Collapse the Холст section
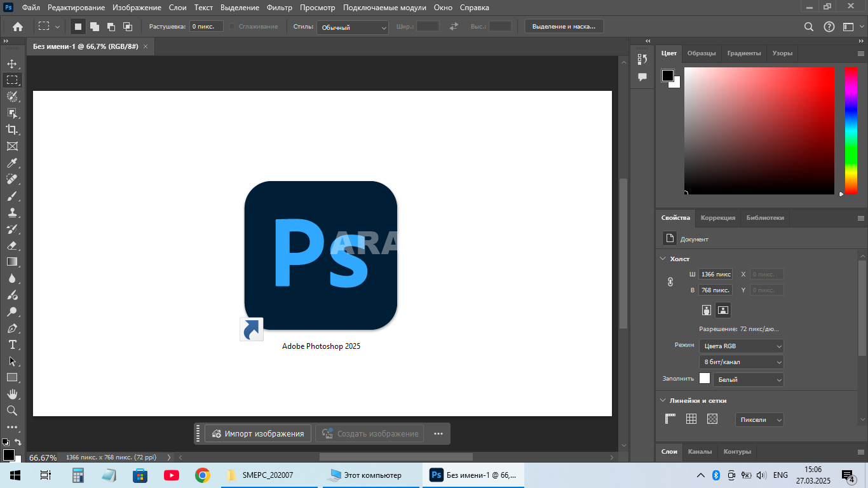This screenshot has height=488, width=868. pos(663,259)
